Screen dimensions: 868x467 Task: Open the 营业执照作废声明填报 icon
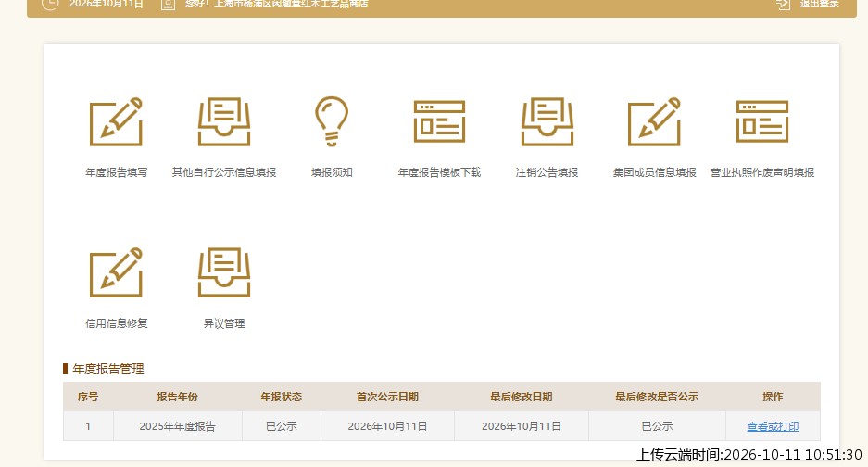pyautogui.click(x=762, y=121)
